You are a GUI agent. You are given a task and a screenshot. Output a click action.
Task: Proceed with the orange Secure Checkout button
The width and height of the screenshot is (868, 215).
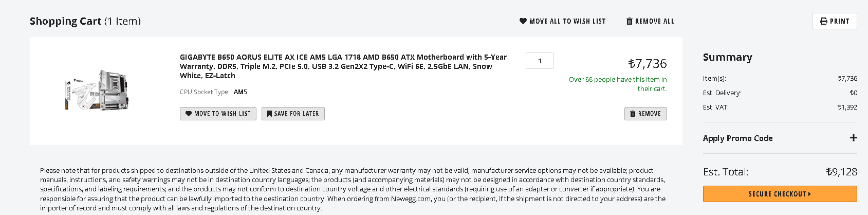(x=780, y=194)
